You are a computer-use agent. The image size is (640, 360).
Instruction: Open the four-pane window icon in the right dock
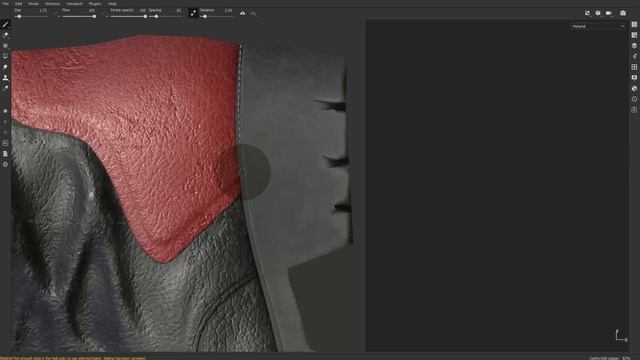pyautogui.click(x=634, y=67)
